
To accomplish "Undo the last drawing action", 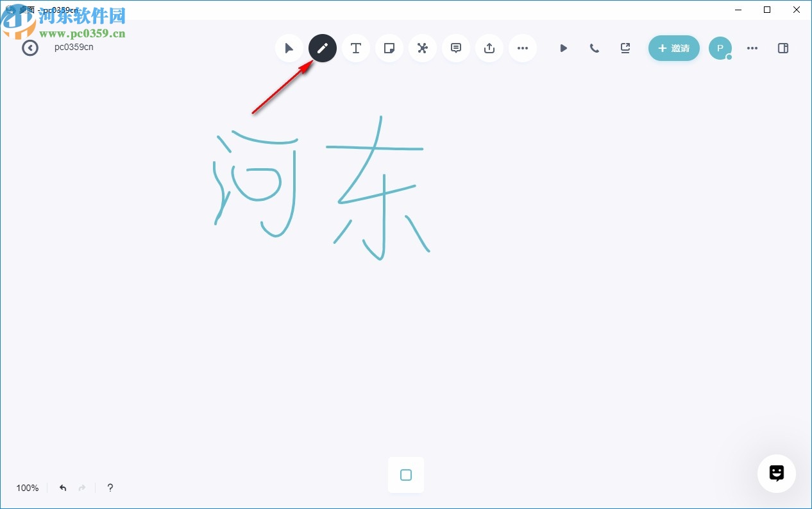I will coord(62,488).
